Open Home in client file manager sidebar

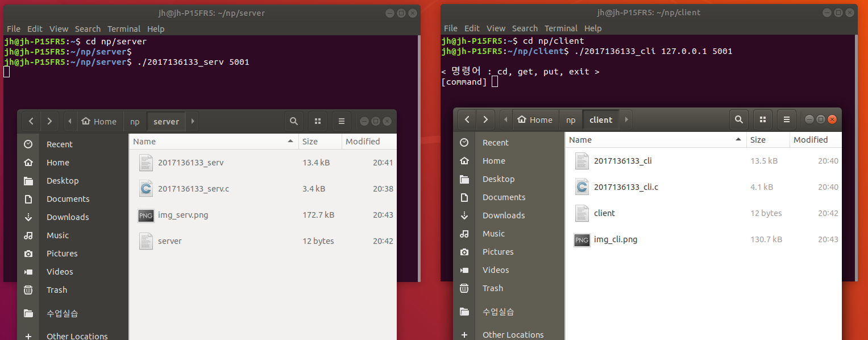[x=509, y=161]
